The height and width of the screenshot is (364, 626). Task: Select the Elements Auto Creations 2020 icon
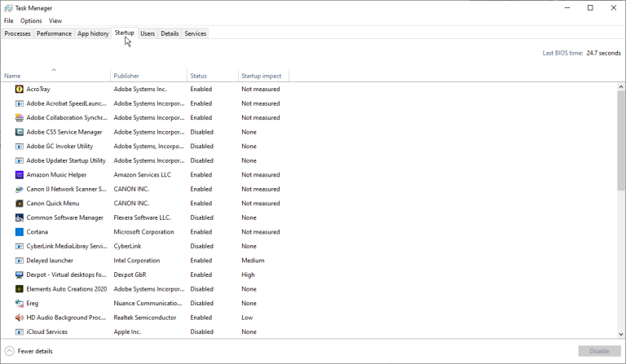pos(20,289)
